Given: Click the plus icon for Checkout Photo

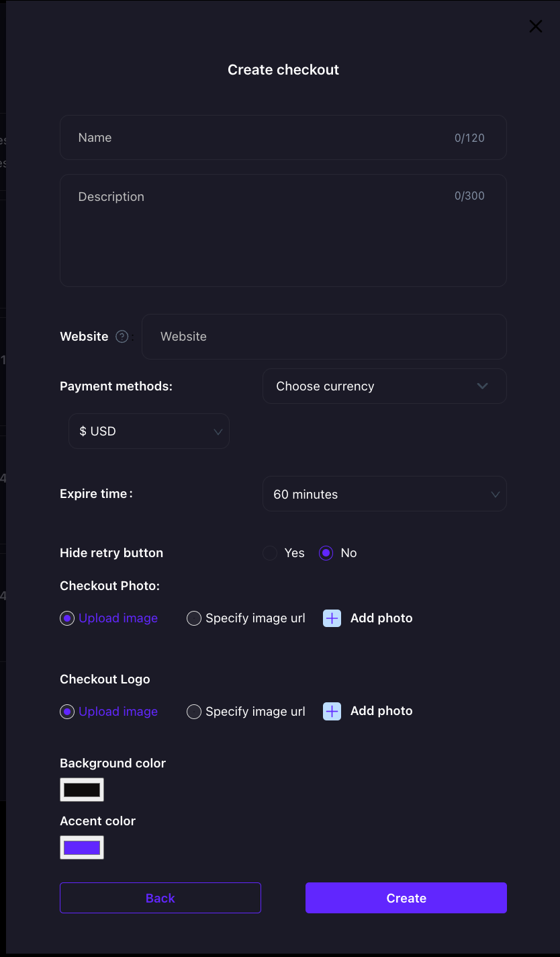Looking at the screenshot, I should [x=332, y=618].
